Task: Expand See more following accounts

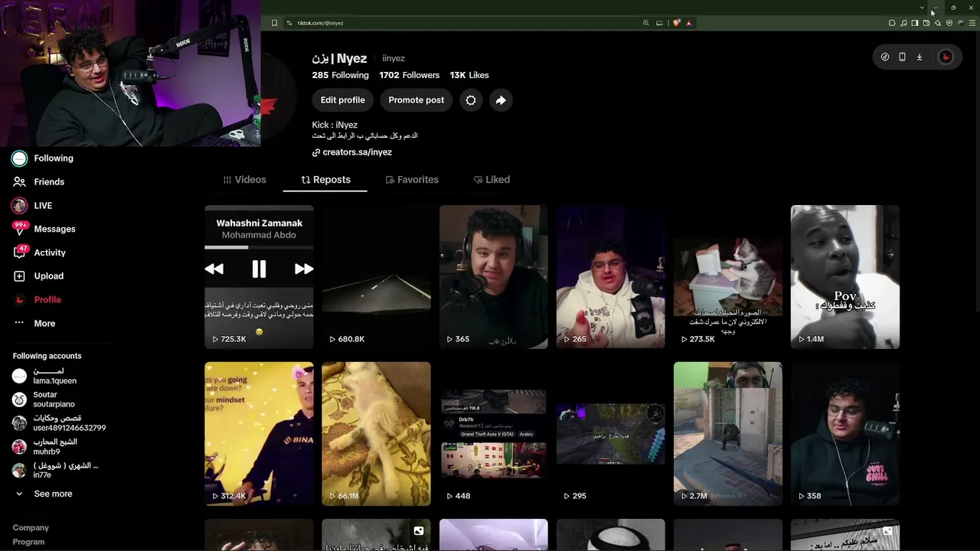Action: tap(44, 494)
